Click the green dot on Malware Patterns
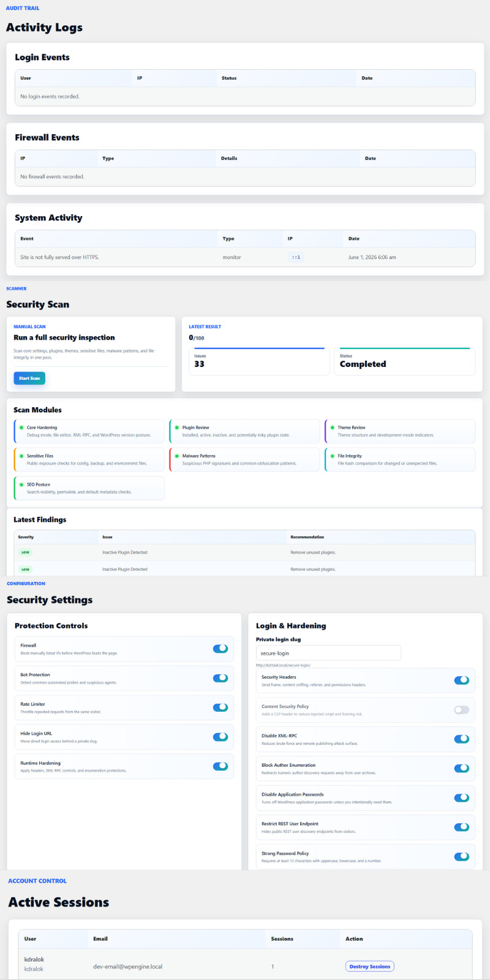 tap(176, 456)
